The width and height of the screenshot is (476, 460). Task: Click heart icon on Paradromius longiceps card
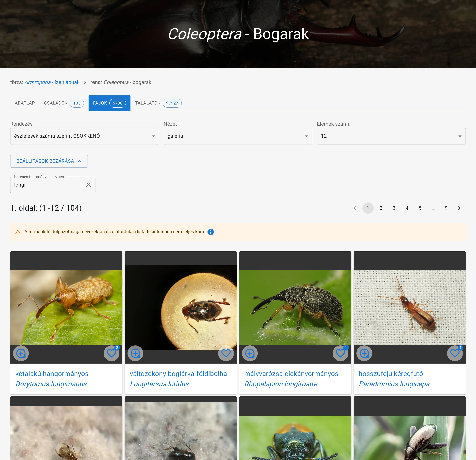[455, 353]
